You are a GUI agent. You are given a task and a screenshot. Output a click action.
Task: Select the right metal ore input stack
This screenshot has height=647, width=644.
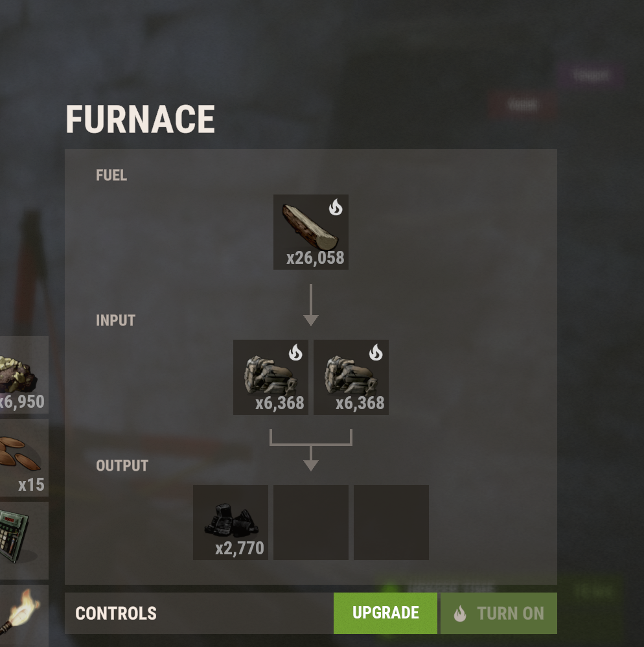pos(351,377)
